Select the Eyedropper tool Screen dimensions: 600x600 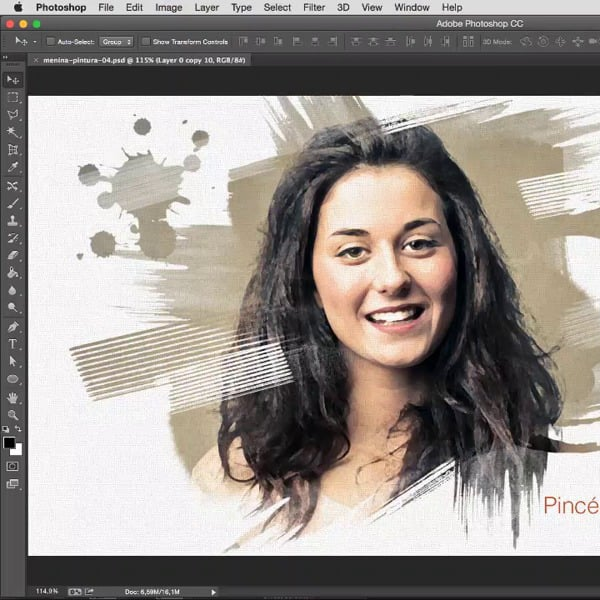[13, 167]
